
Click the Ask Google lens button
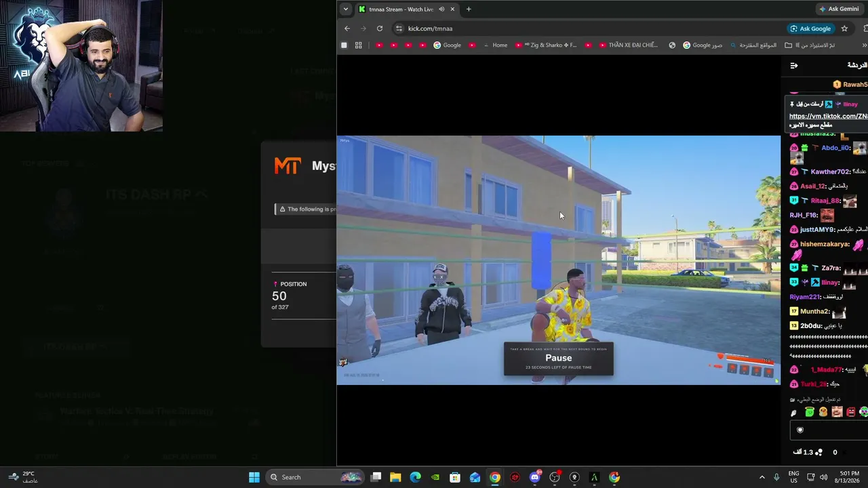click(x=810, y=28)
